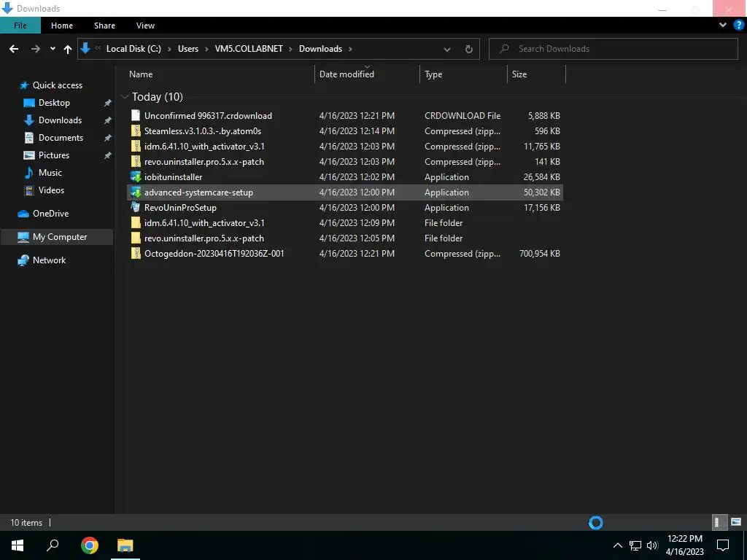Open the network status tray icon
747x560 pixels.
[x=635, y=545]
